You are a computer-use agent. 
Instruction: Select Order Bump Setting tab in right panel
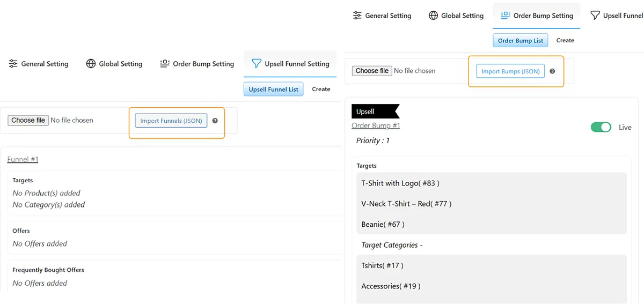[x=537, y=16]
